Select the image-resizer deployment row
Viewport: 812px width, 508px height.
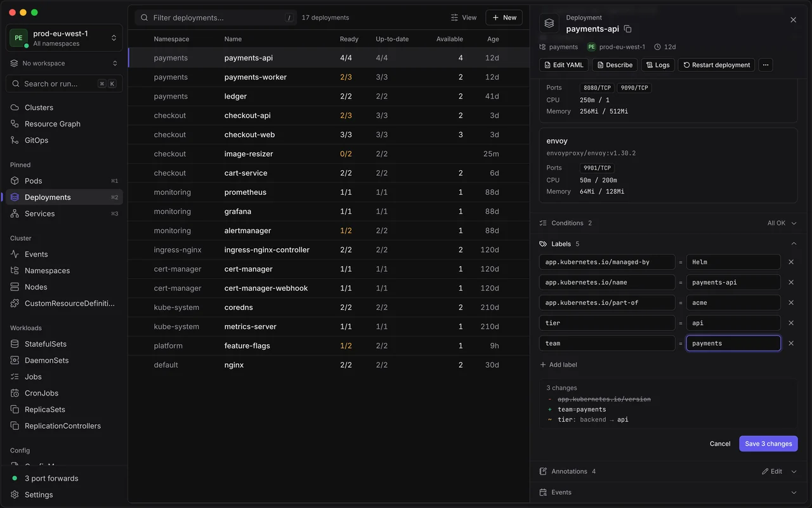pyautogui.click(x=329, y=154)
